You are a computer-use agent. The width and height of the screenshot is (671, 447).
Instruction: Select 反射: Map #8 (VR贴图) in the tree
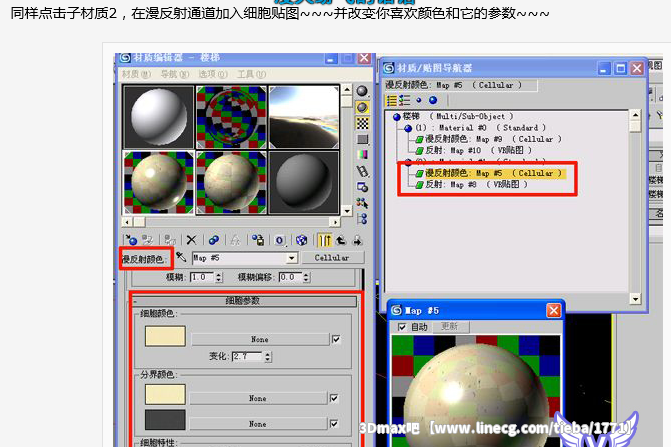472,184
